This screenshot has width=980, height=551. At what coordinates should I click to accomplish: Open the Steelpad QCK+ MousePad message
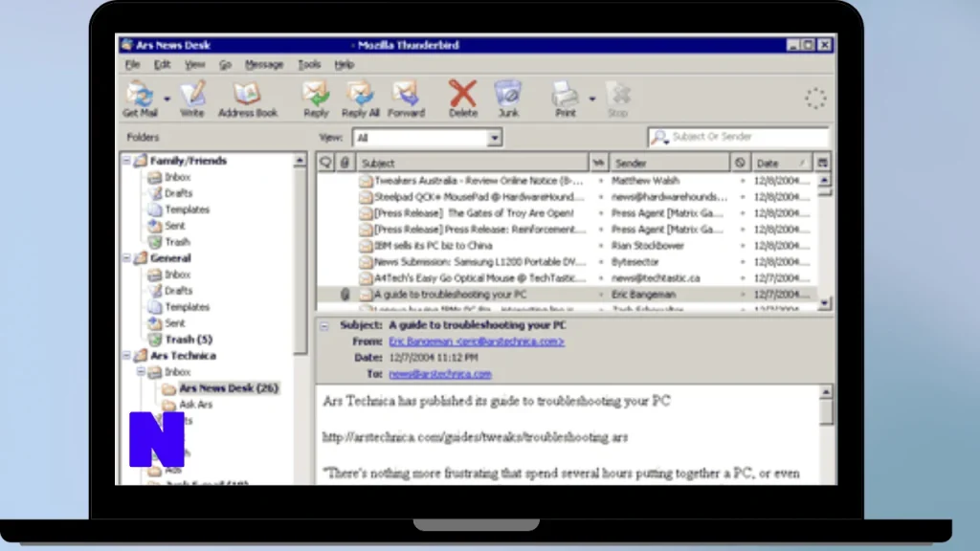[479, 197]
